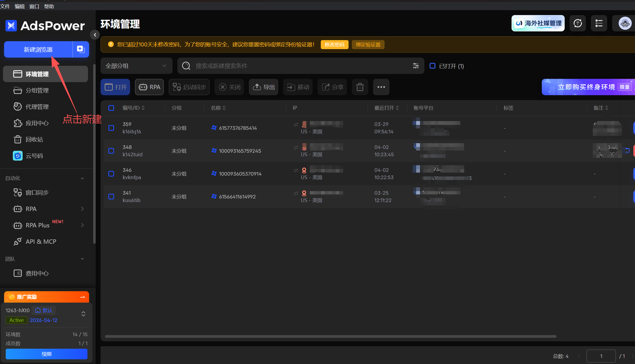The width and height of the screenshot is (635, 364).
Task: Open the 帮助 menu
Action: (x=49, y=6)
